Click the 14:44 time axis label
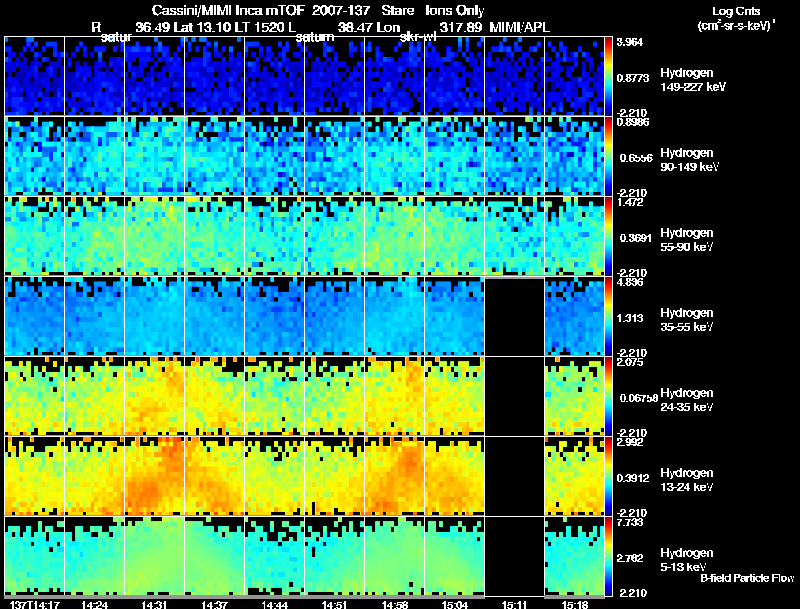 [x=274, y=604]
